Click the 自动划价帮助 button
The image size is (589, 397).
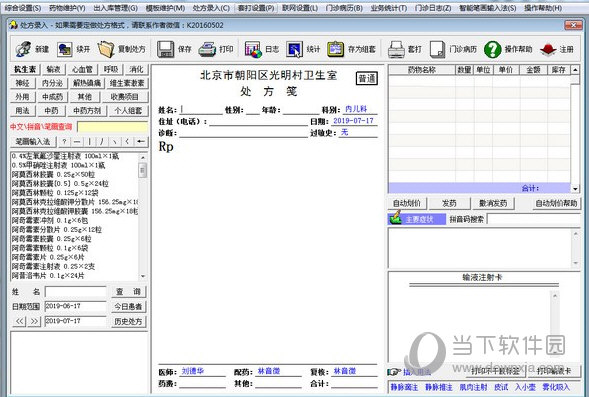pos(556,203)
